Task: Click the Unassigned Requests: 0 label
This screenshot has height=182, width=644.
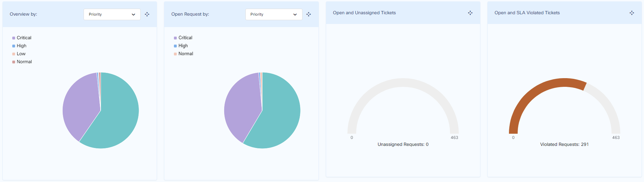Action: click(x=403, y=144)
